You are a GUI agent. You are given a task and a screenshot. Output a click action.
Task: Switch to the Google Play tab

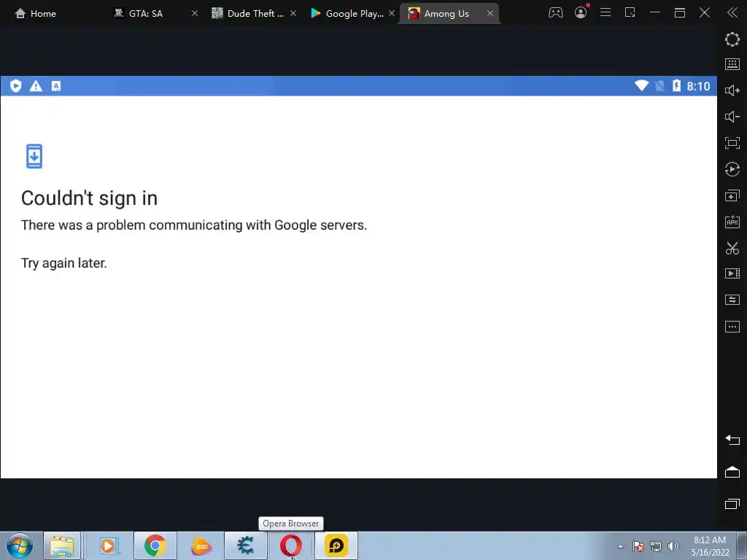pyautogui.click(x=347, y=13)
